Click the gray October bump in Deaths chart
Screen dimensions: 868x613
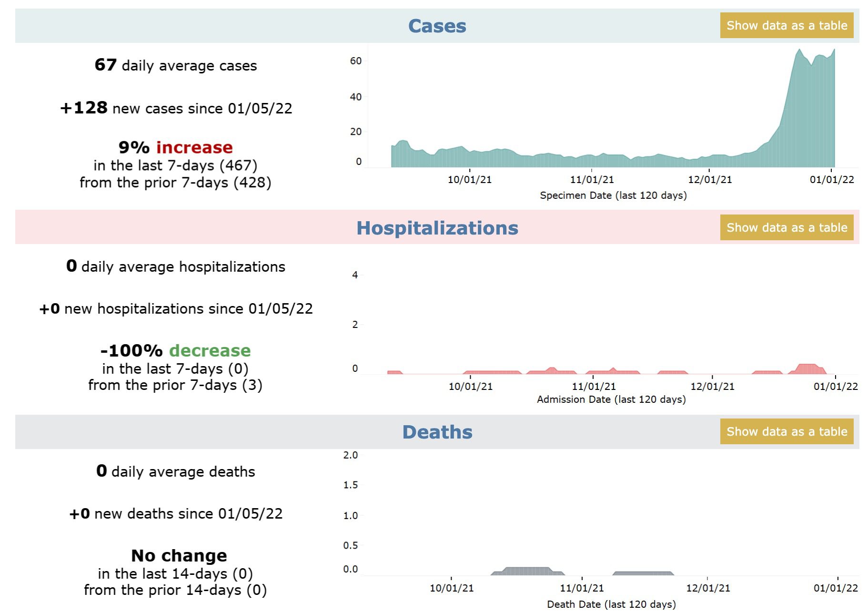[526, 571]
